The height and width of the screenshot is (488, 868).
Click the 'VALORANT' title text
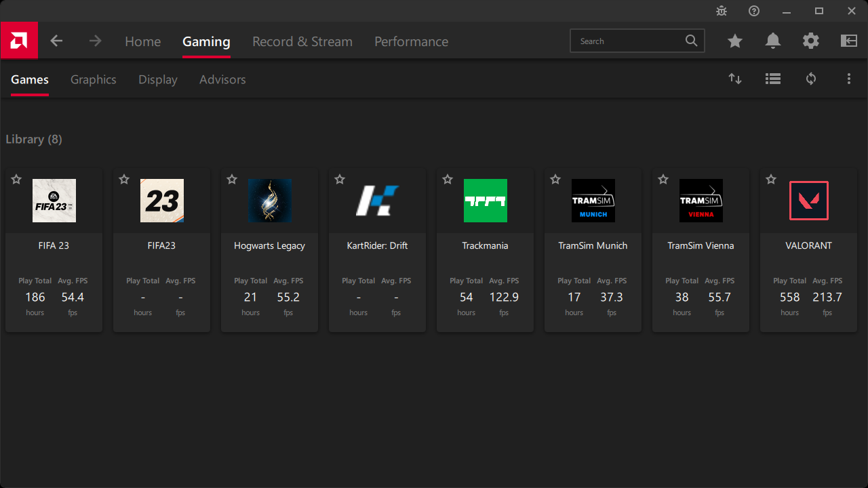pyautogui.click(x=808, y=245)
